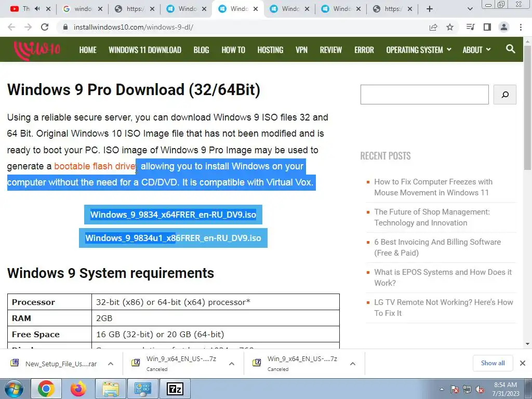Open 6 Best Invoicing And Billing post
This screenshot has width=532, height=399.
(437, 247)
